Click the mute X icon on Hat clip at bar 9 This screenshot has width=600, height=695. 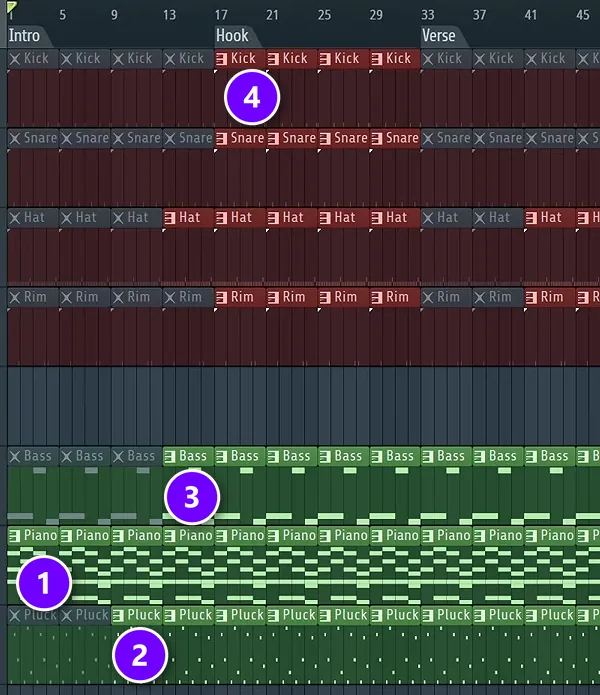click(118, 218)
